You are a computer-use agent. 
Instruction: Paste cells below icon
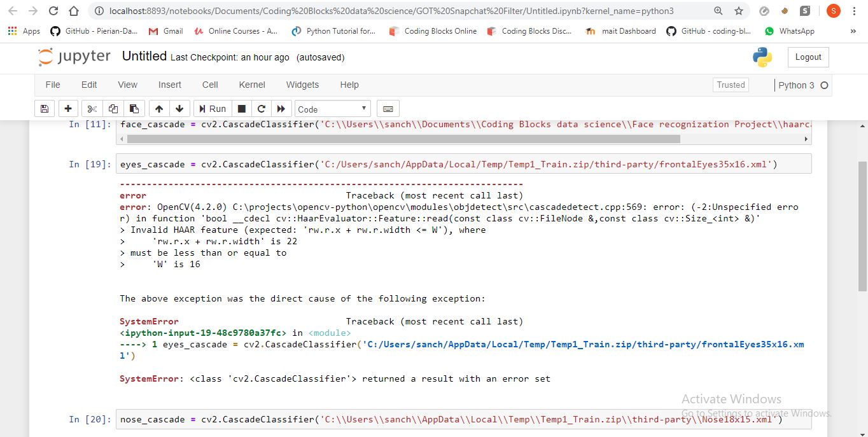pyautogui.click(x=134, y=109)
